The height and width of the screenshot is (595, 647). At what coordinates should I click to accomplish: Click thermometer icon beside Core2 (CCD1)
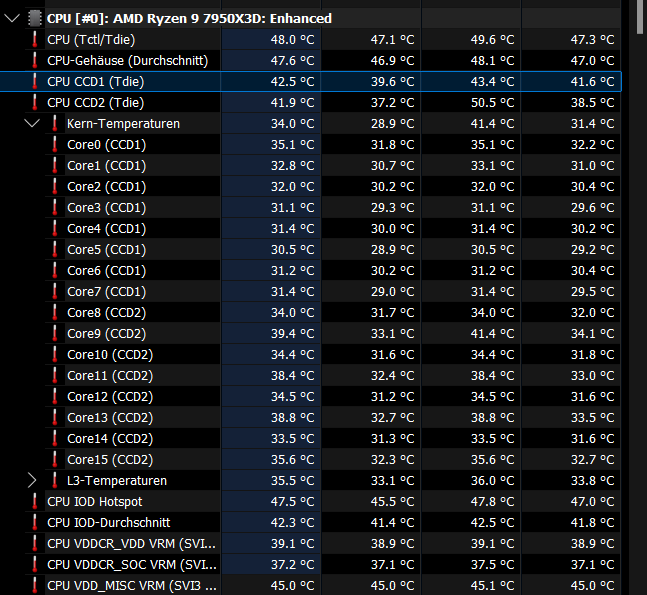[55, 187]
